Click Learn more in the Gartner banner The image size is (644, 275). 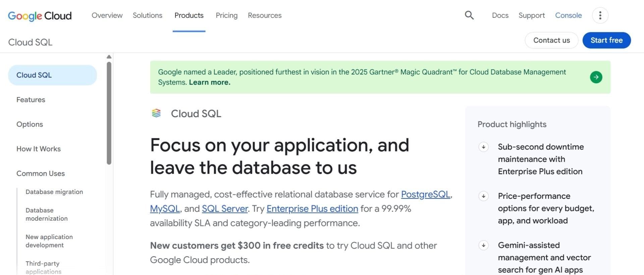point(210,82)
